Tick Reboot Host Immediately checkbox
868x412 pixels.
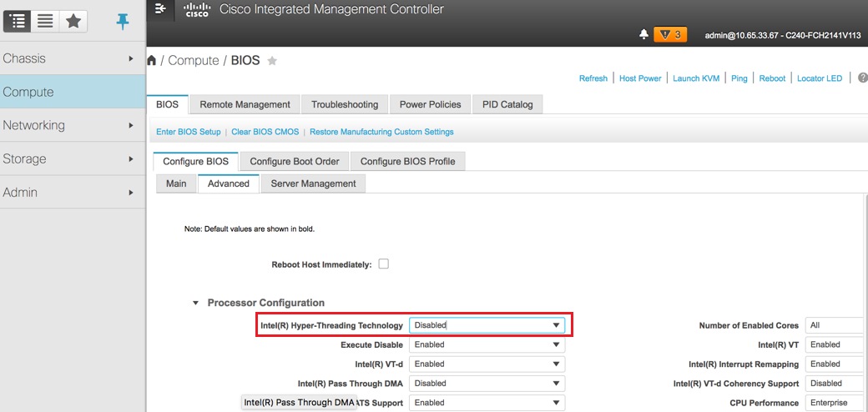(x=384, y=264)
